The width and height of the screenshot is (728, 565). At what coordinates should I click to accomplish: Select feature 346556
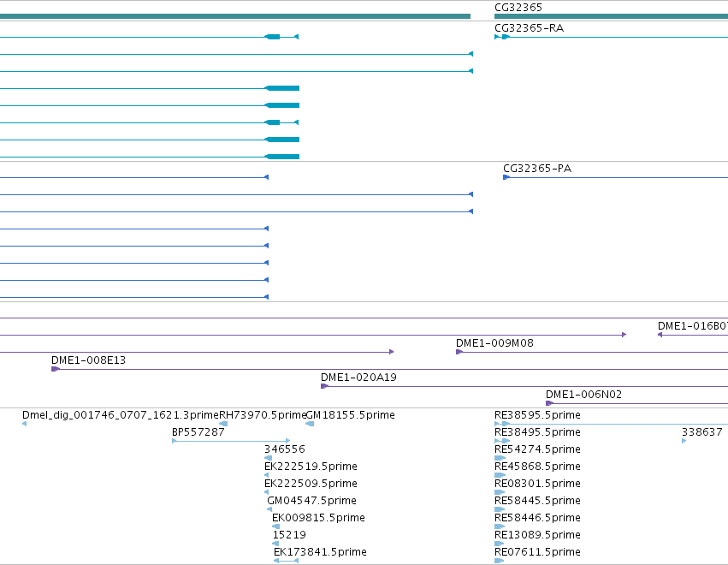pyautogui.click(x=285, y=449)
